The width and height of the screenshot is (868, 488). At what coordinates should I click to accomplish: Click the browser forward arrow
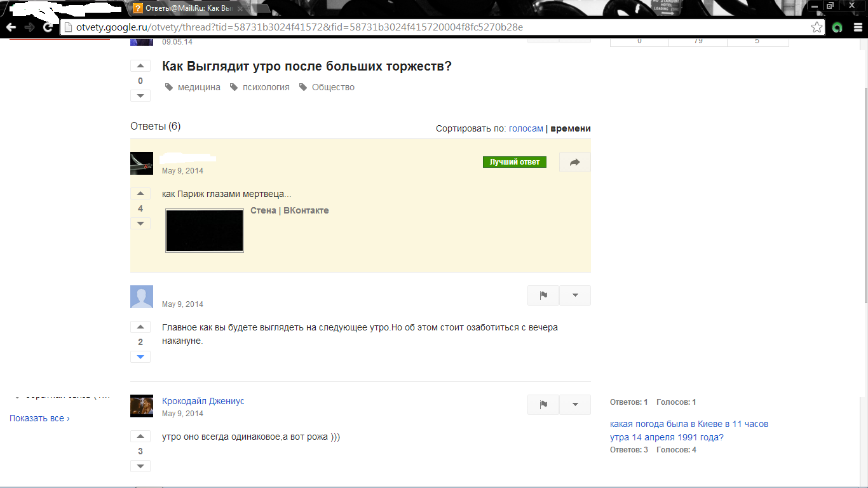29,27
